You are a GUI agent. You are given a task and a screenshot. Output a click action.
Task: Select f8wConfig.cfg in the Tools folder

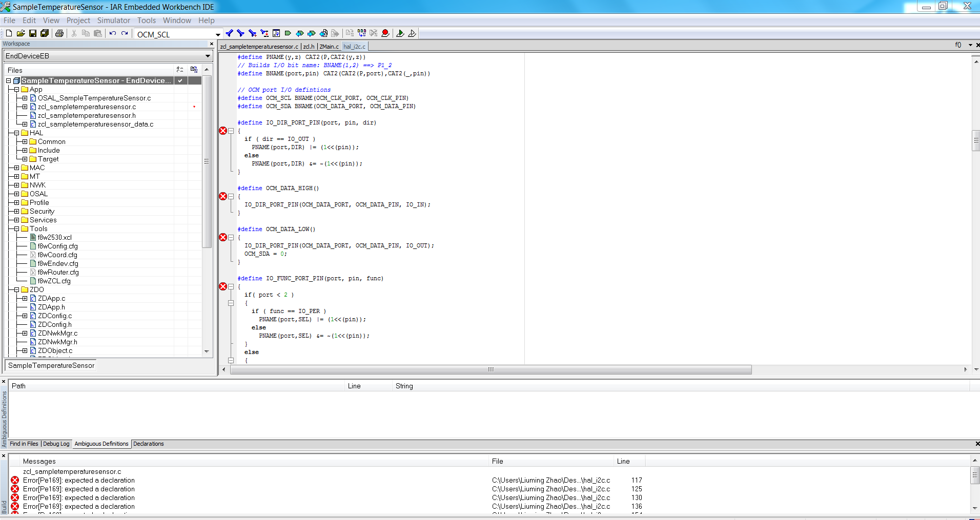tap(57, 246)
